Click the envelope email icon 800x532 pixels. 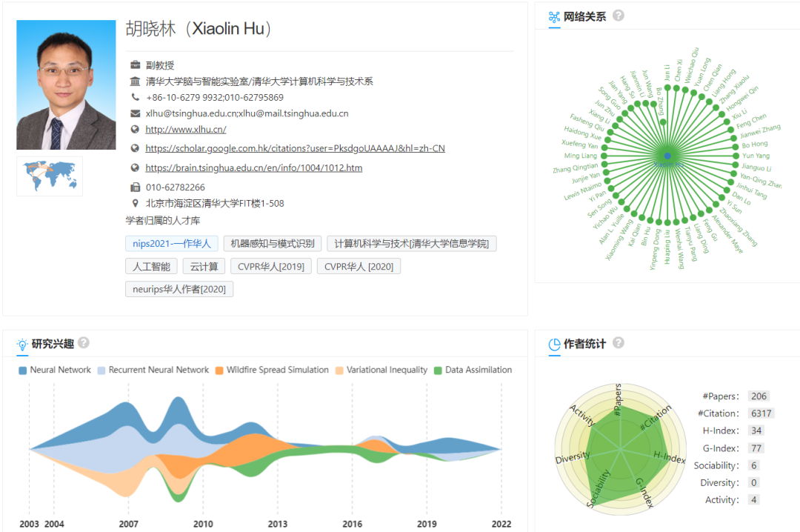(x=136, y=113)
